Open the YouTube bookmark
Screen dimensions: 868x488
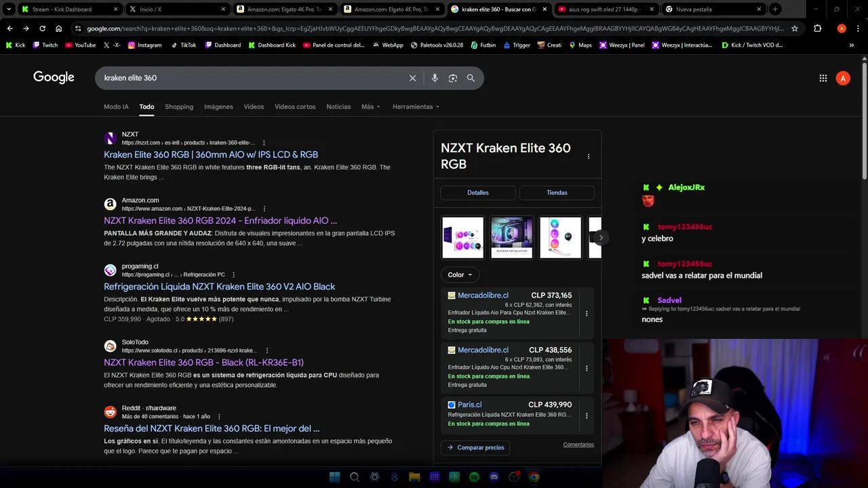point(80,45)
